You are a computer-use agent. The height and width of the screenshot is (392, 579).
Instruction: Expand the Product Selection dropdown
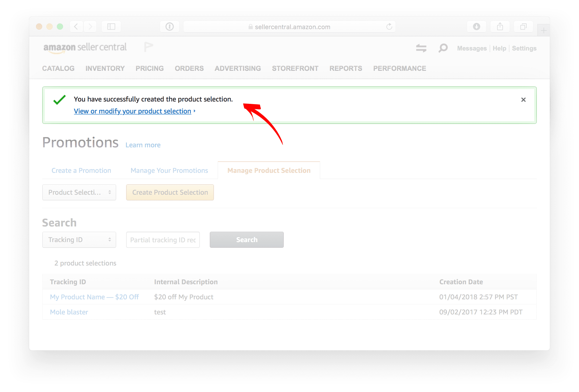[79, 193]
